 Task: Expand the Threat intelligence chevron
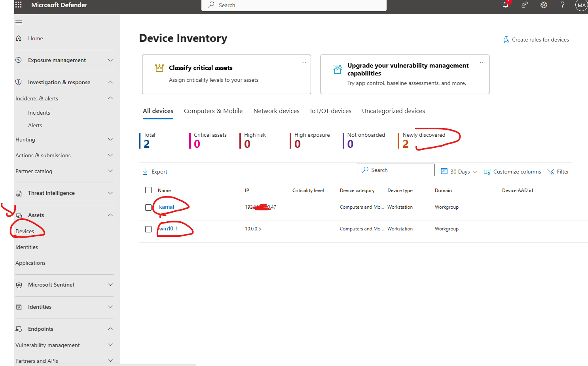click(110, 193)
